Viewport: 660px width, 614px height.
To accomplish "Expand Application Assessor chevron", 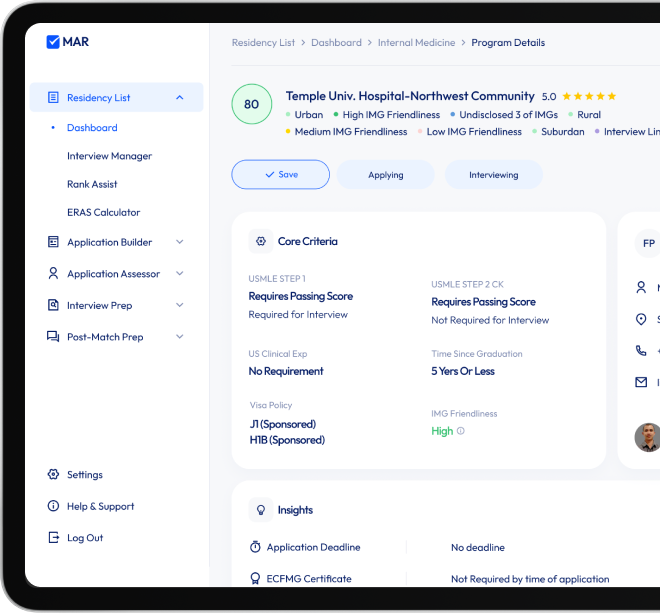I will click(180, 274).
